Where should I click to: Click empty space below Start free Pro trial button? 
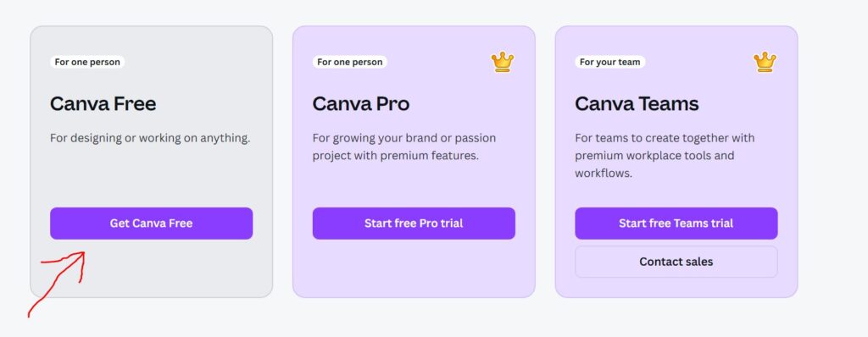coord(414,268)
